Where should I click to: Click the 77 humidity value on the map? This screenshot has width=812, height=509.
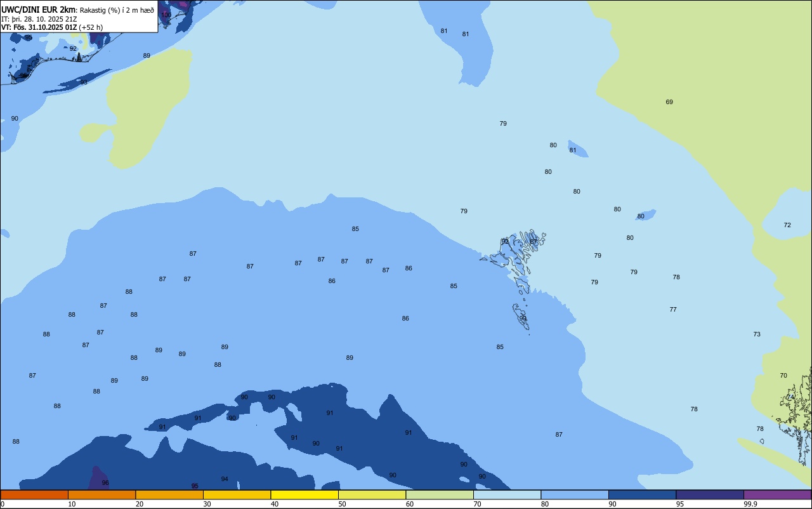click(x=673, y=310)
